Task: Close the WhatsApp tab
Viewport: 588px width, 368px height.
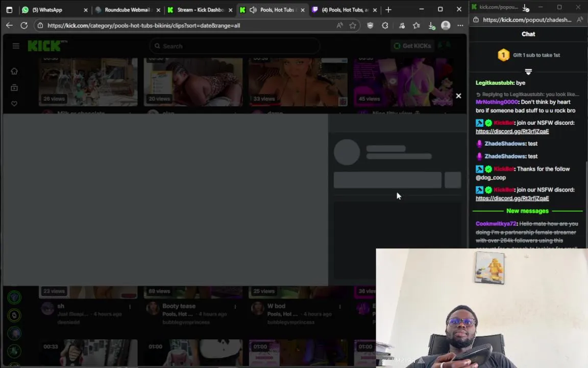Action: [86, 10]
